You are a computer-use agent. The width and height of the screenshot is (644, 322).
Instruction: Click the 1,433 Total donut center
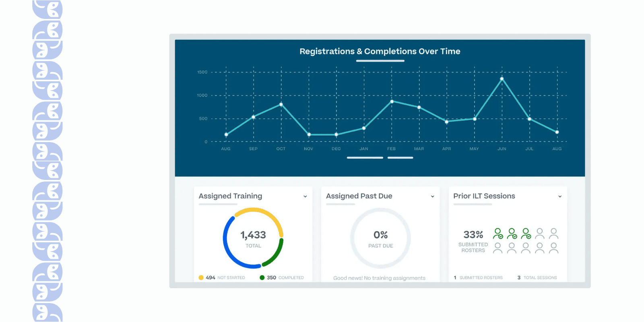[x=253, y=239]
